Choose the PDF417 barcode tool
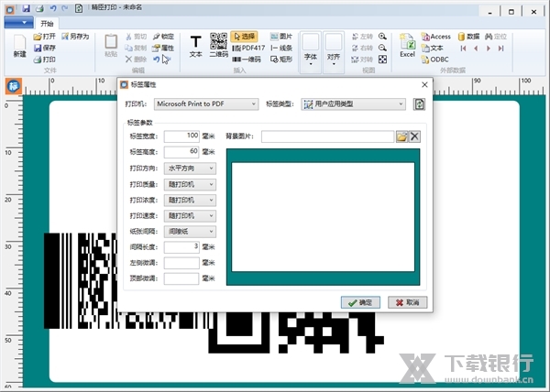This screenshot has width=550, height=392. pos(248,48)
